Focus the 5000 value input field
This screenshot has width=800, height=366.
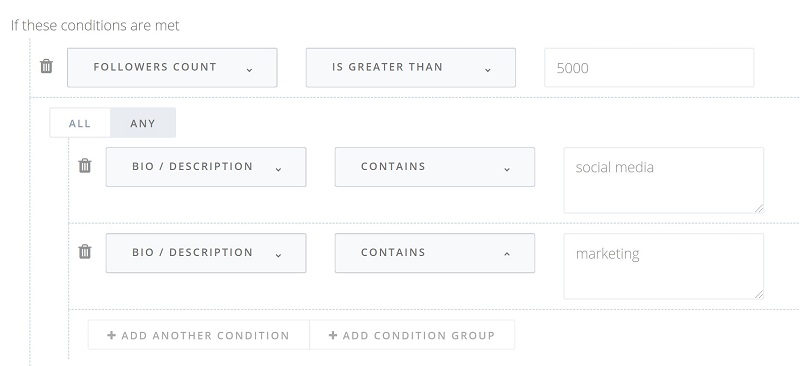[649, 67]
